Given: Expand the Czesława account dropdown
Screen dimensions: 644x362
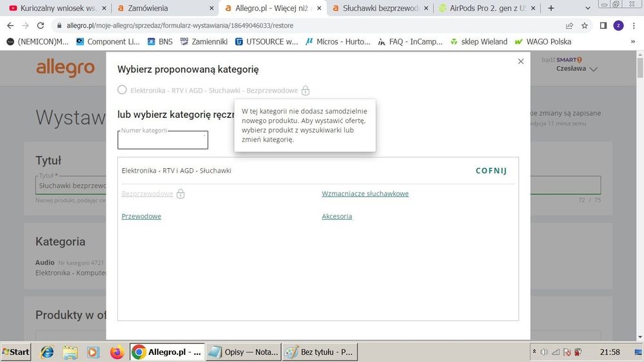Looking at the screenshot, I should [577, 68].
